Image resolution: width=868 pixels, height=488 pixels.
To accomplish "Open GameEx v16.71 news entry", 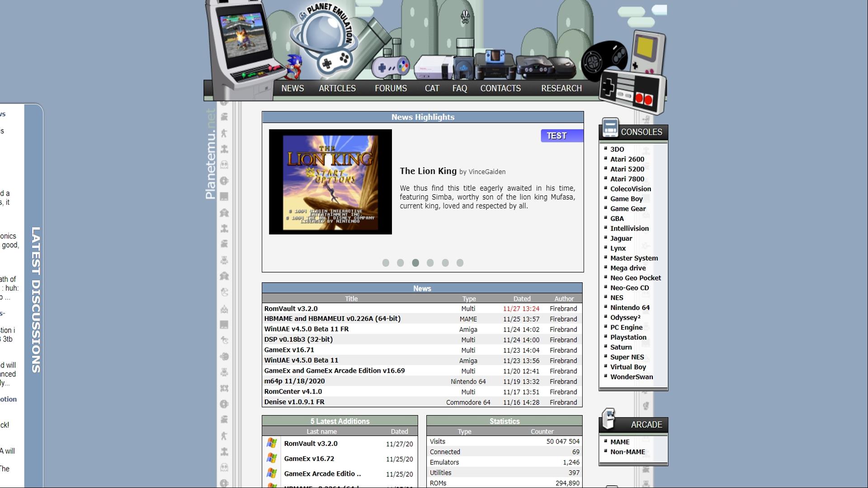I will pyautogui.click(x=289, y=350).
